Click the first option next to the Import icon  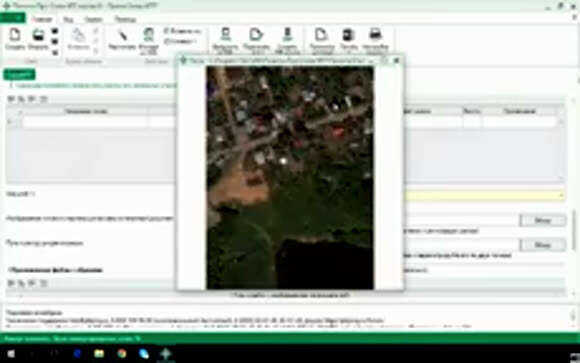click(x=182, y=31)
